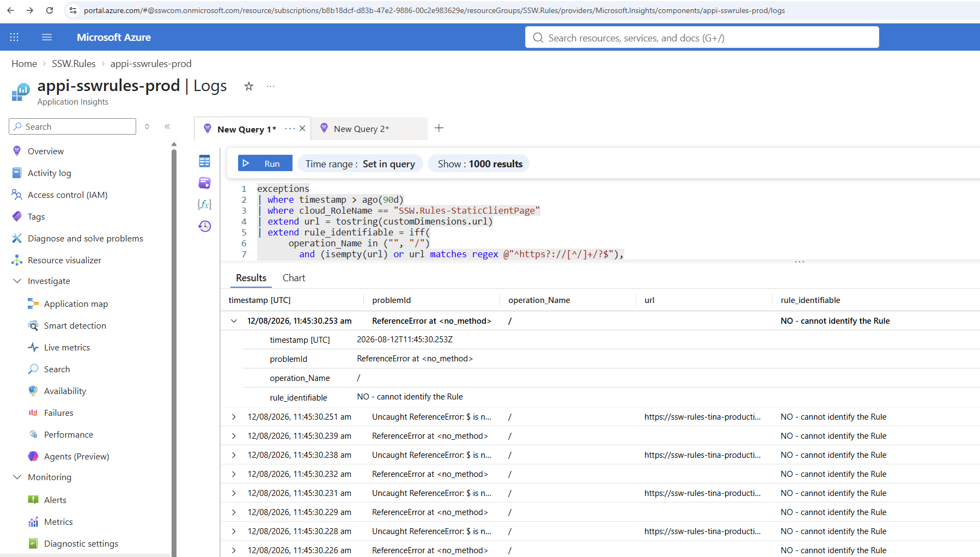Open the Functions pane icon
The height and width of the screenshot is (557, 980).
click(x=204, y=204)
